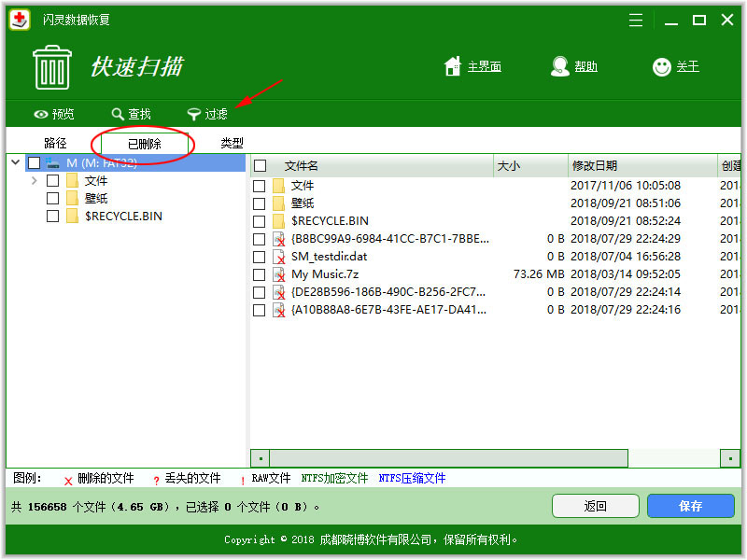This screenshot has height=560, width=747.
Task: Click the 预览 eye icon
Action: tap(40, 115)
